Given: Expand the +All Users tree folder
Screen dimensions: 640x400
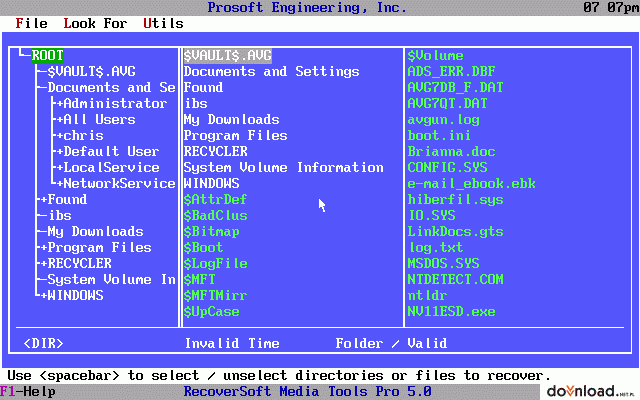Looking at the screenshot, I should tap(96, 120).
